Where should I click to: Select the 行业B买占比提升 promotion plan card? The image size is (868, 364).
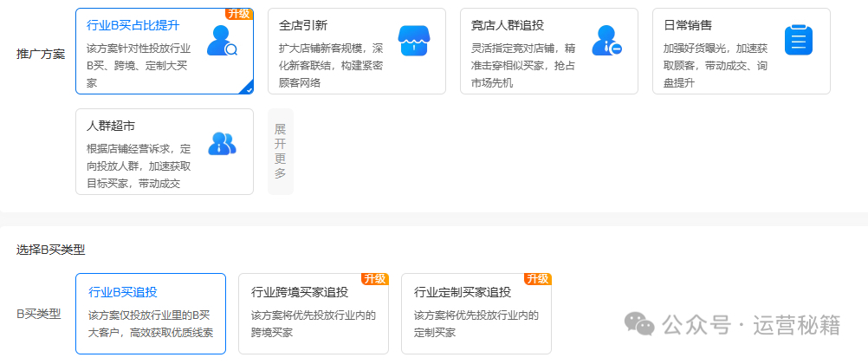[x=165, y=51]
